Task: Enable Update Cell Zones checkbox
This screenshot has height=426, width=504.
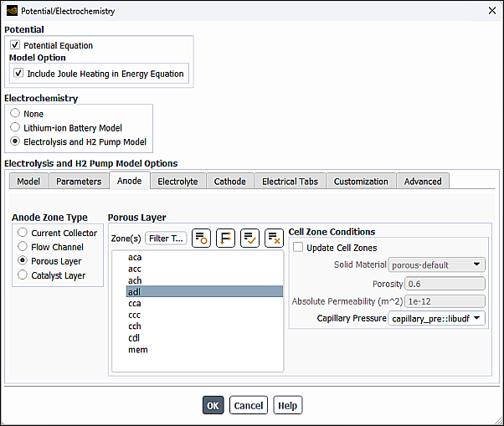Action: coord(298,247)
